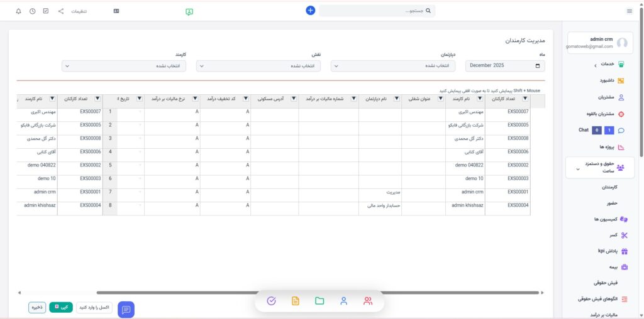Open the blue floating chat message button

pos(126,310)
